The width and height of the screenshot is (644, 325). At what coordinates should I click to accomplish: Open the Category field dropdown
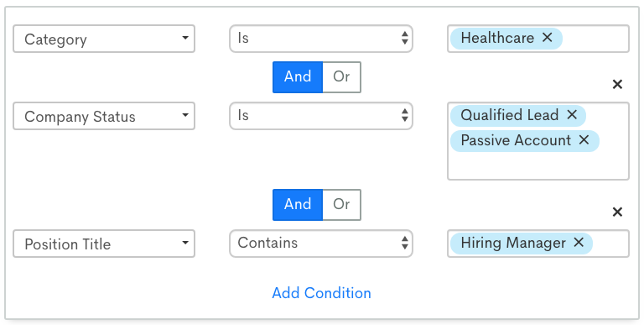[x=104, y=39]
